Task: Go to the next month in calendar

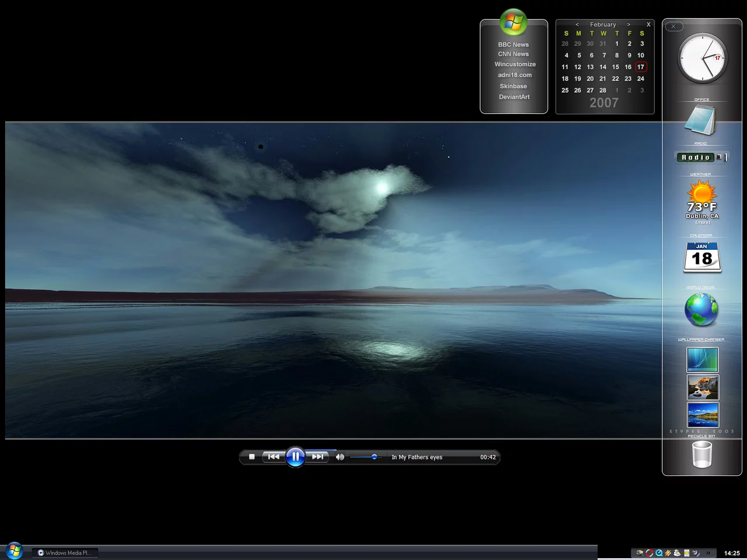Action: [x=629, y=24]
